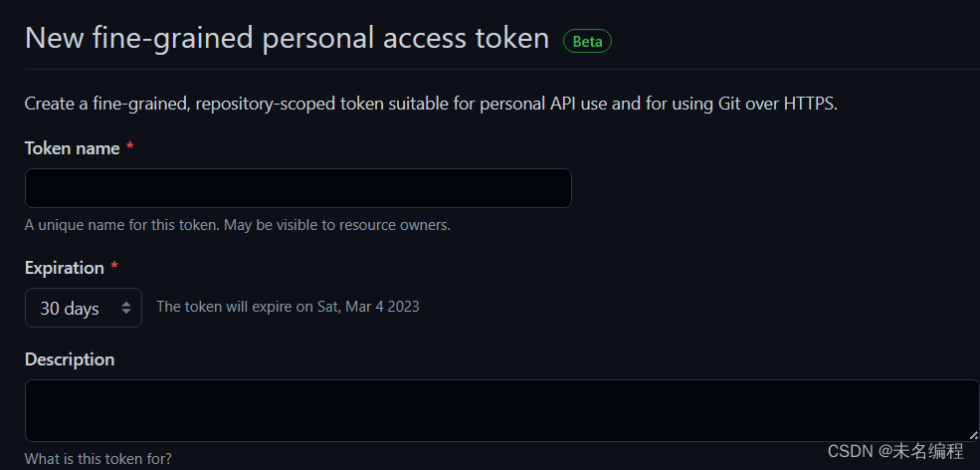The image size is (980, 470).
Task: Click the green Beta badge
Action: [587, 42]
